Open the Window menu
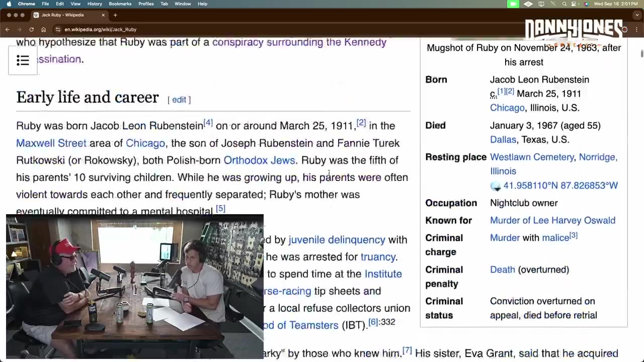The height and width of the screenshot is (362, 644). tap(183, 4)
